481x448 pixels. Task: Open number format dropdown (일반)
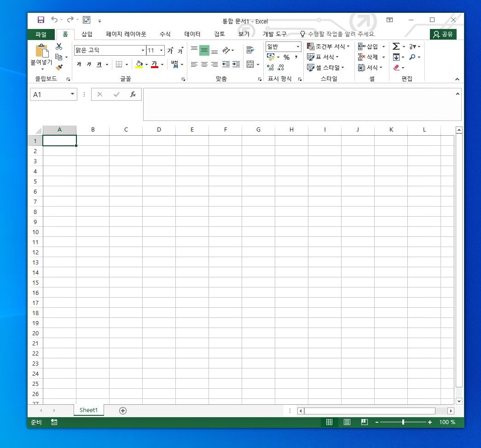[298, 46]
